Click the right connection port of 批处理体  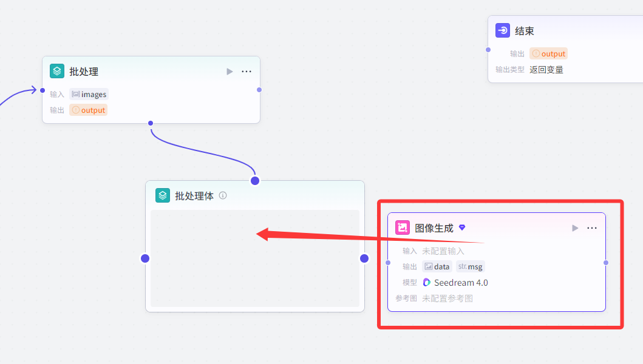(364, 258)
